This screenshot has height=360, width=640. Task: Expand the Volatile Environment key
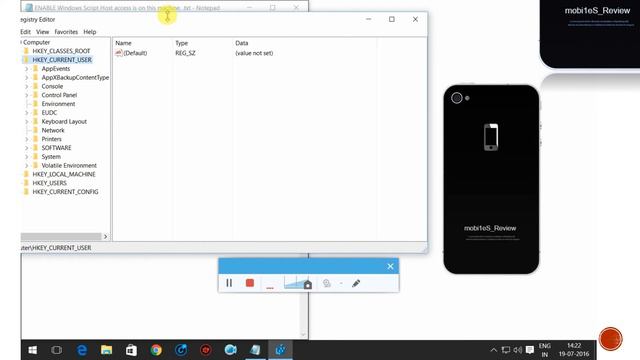tap(27, 166)
